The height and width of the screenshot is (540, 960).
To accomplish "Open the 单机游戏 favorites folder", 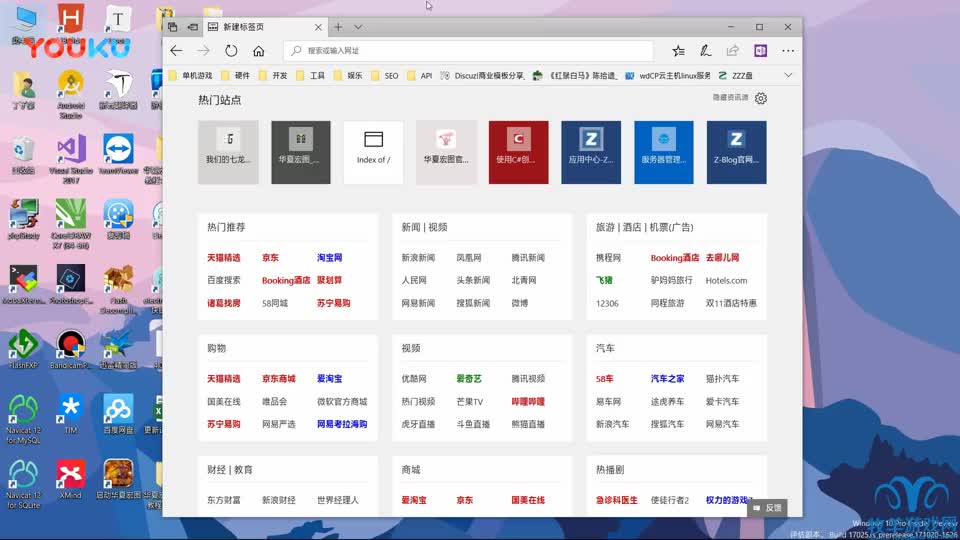I will [190, 76].
